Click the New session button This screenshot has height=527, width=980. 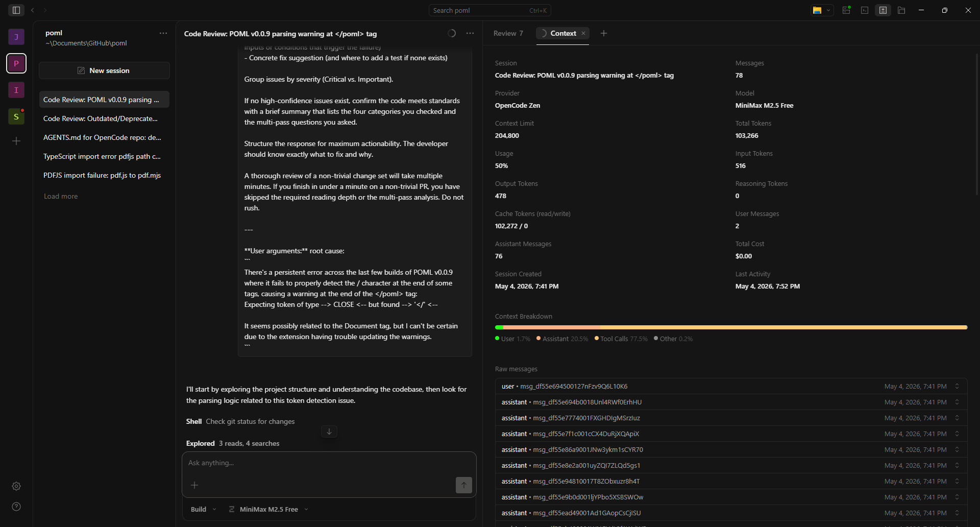coord(104,70)
